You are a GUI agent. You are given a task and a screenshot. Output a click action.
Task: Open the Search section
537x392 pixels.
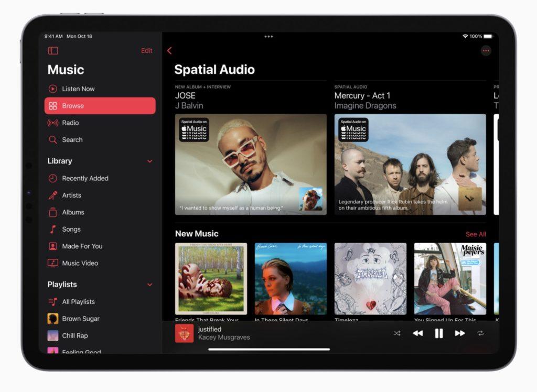click(100, 140)
